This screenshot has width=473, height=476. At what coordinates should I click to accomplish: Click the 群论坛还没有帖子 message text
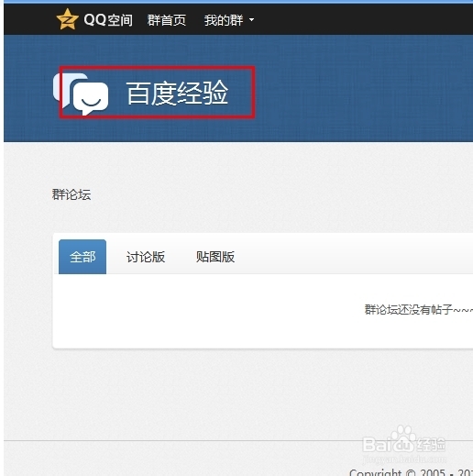tap(419, 310)
